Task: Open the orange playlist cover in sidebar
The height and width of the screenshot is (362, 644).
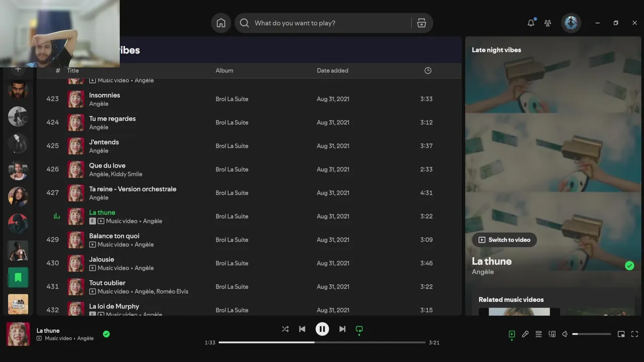Action: coord(18,304)
